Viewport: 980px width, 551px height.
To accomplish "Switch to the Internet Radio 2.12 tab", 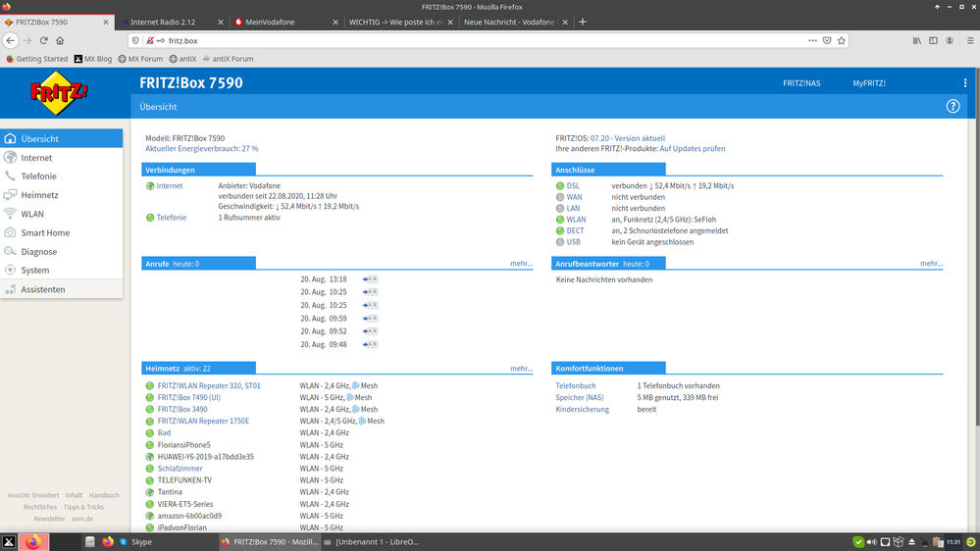I will pyautogui.click(x=173, y=22).
